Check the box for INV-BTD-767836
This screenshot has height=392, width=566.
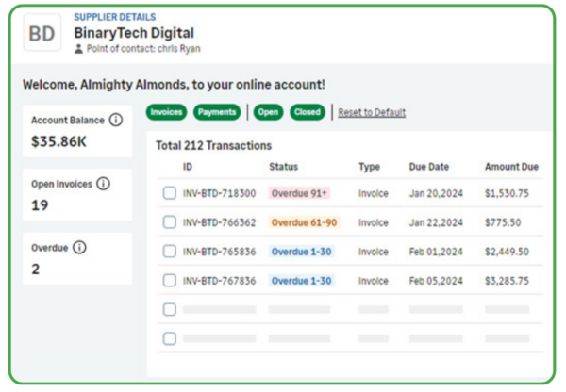click(169, 281)
